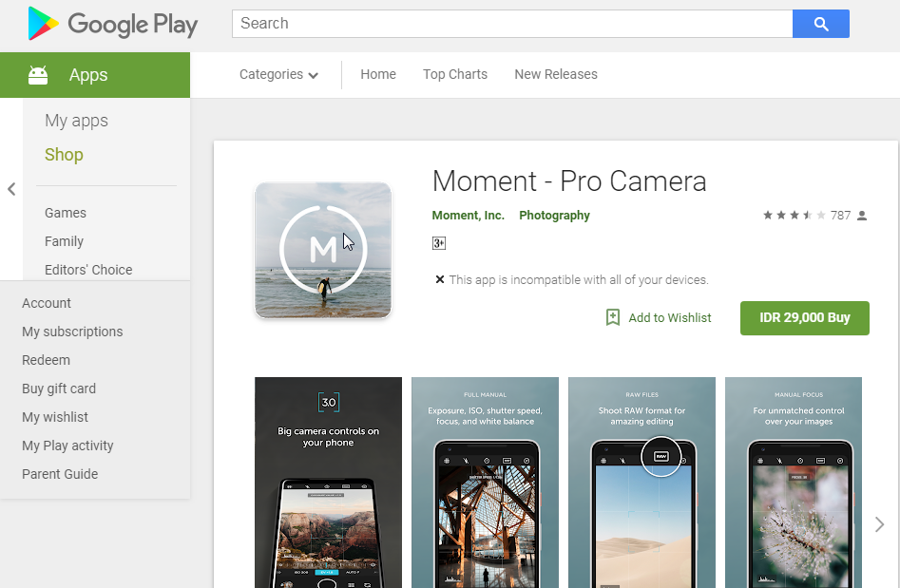Open the Parent Guide link
This screenshot has height=588, width=900.
(x=60, y=474)
